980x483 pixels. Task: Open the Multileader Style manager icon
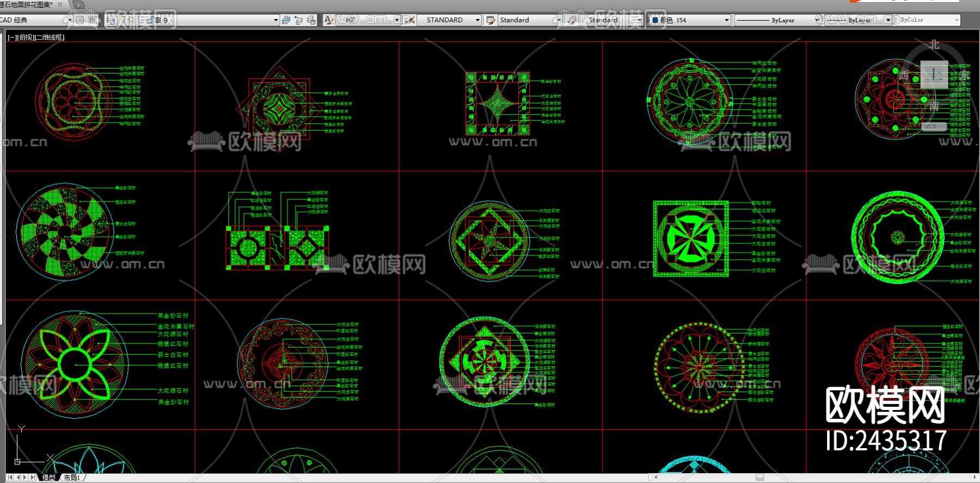[x=572, y=20]
